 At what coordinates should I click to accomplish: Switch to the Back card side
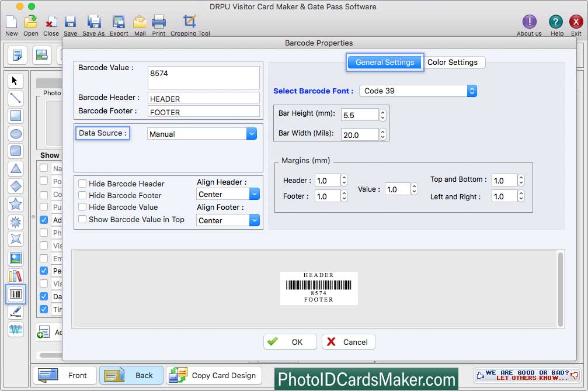coord(131,375)
